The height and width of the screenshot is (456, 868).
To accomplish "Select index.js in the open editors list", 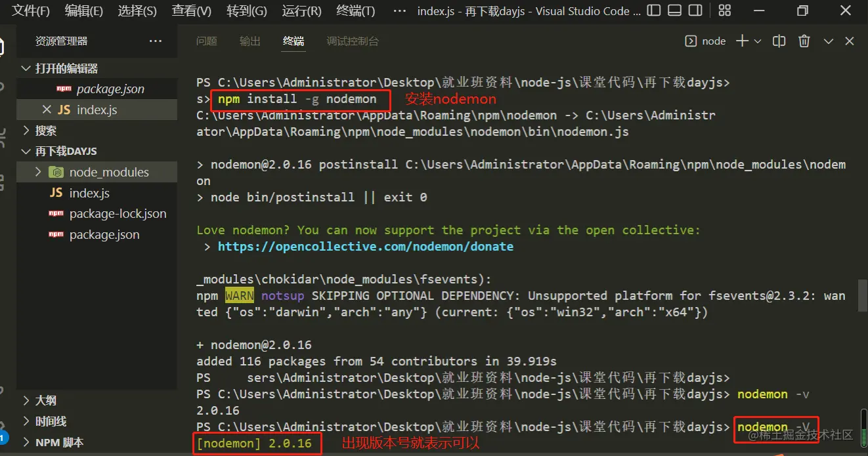I will (97, 110).
